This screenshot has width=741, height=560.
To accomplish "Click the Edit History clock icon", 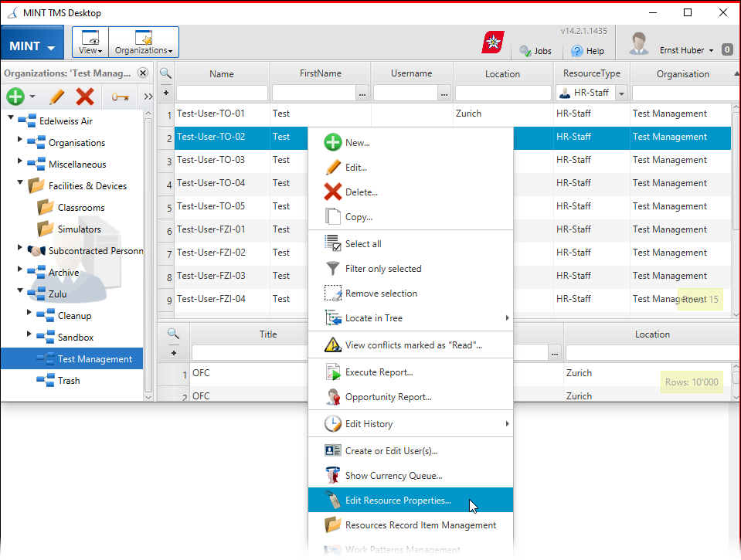I will (x=333, y=424).
